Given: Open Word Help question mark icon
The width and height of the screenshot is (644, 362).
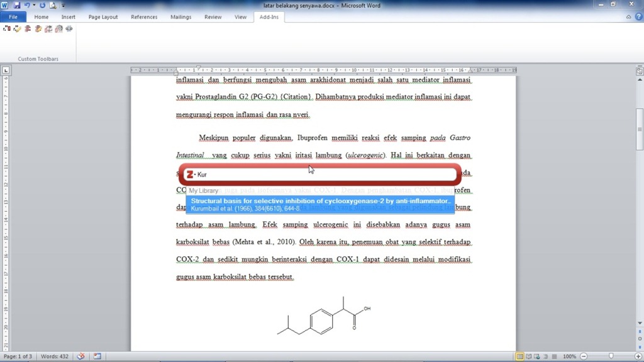Looking at the screenshot, I should coord(638,17).
